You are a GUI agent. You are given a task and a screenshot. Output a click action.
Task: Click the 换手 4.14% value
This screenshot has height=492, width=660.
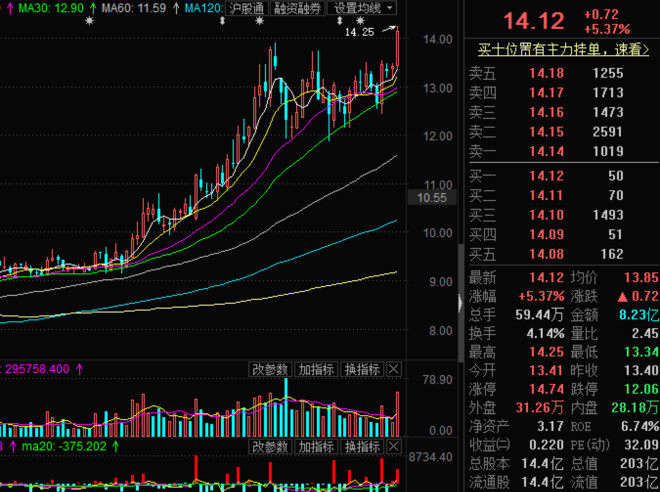(x=545, y=333)
